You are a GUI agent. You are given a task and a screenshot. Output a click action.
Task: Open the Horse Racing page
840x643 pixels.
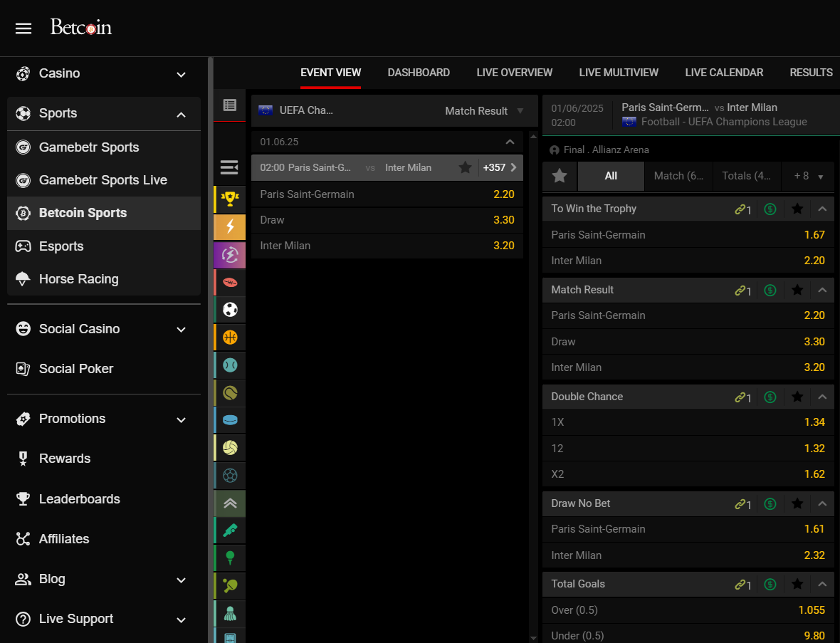[104, 279]
